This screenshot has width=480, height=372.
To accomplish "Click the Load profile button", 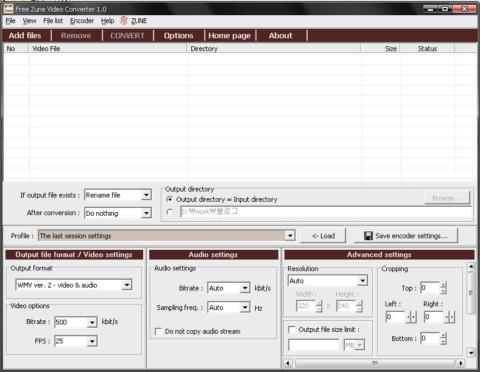I will coord(323,236).
